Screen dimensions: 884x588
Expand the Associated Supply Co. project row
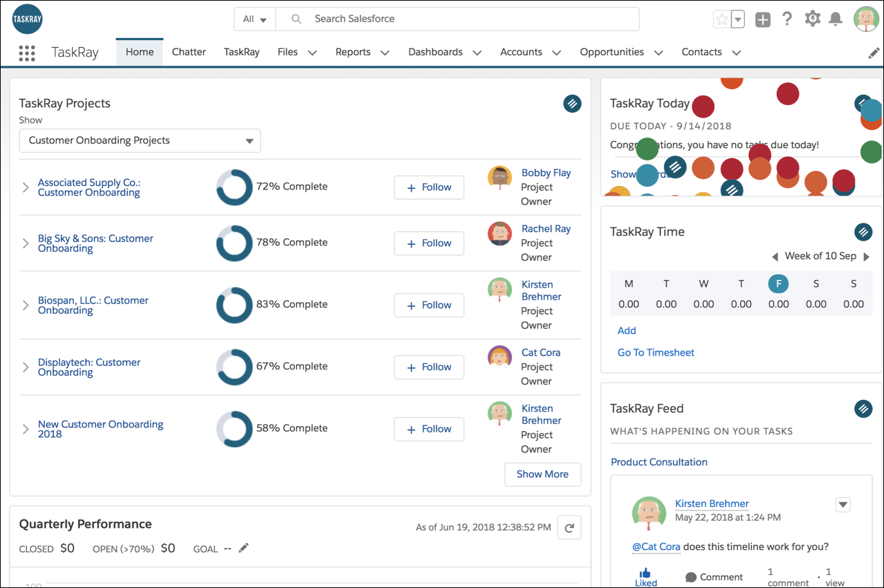[x=26, y=187]
